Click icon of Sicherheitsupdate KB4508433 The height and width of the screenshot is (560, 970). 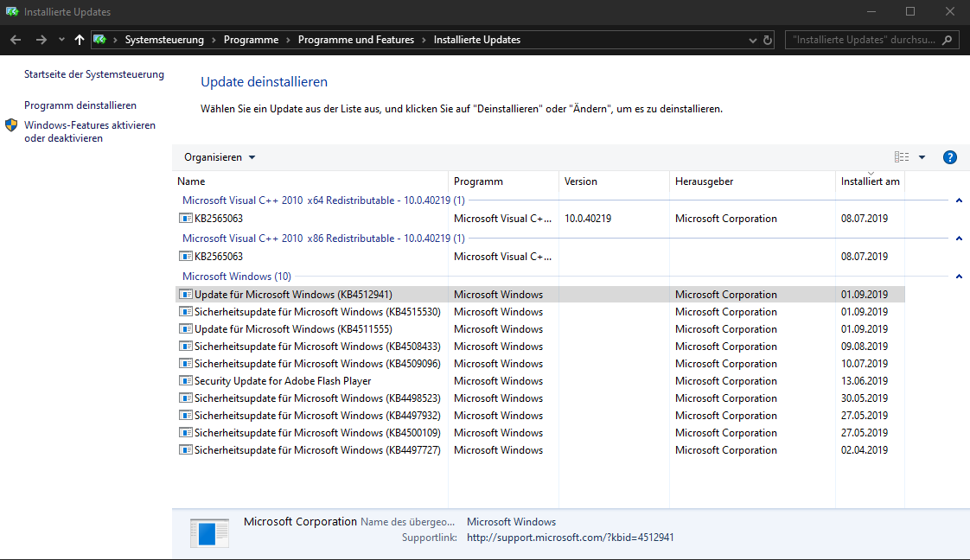pyautogui.click(x=185, y=347)
